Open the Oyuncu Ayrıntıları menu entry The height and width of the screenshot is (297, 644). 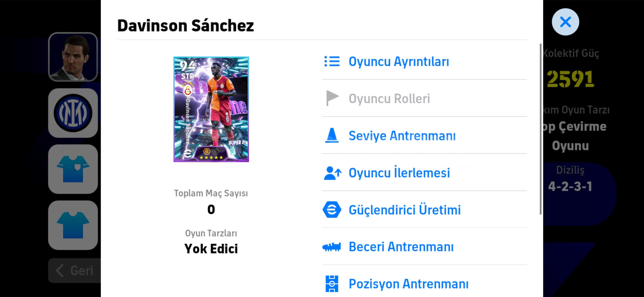399,61
